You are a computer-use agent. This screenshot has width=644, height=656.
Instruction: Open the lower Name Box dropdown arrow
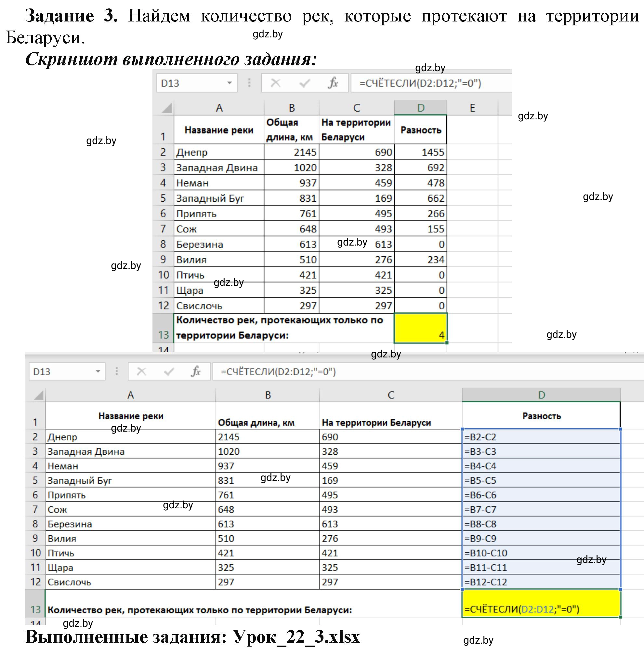tap(98, 371)
